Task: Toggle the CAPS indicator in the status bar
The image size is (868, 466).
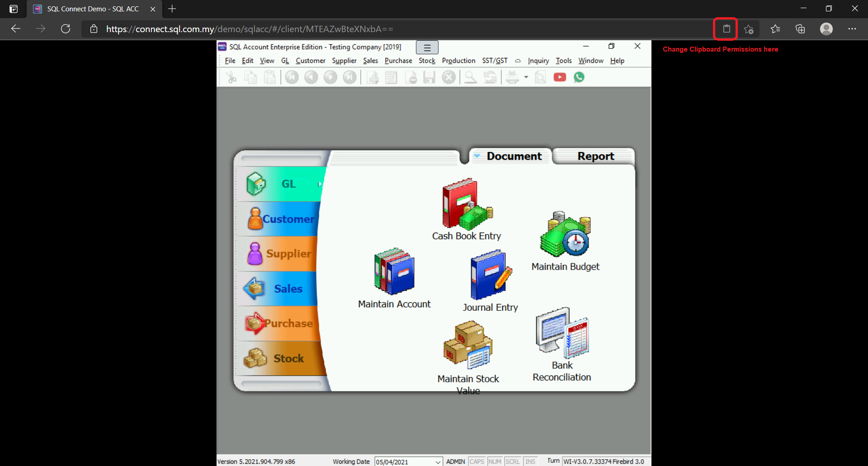Action: [476, 461]
